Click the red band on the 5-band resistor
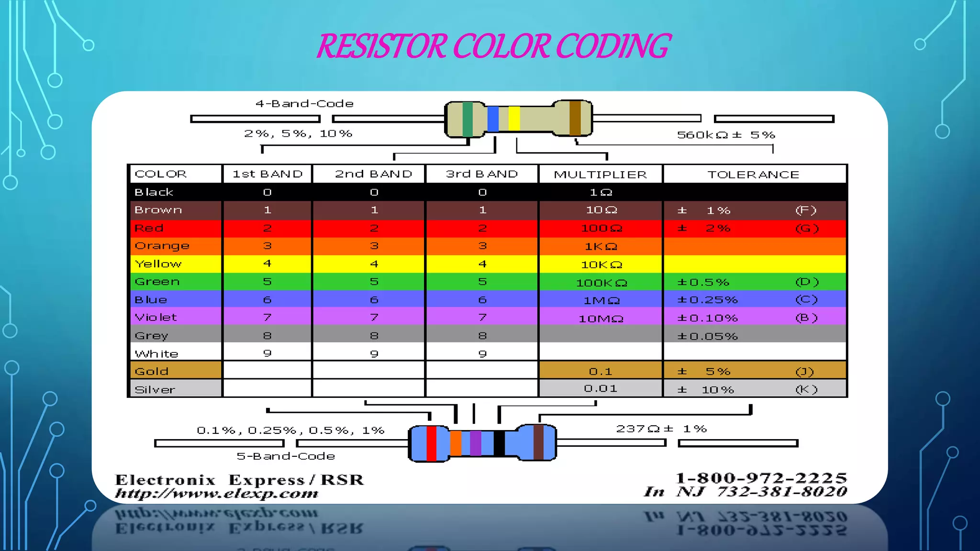The height and width of the screenshot is (551, 980). (x=431, y=443)
